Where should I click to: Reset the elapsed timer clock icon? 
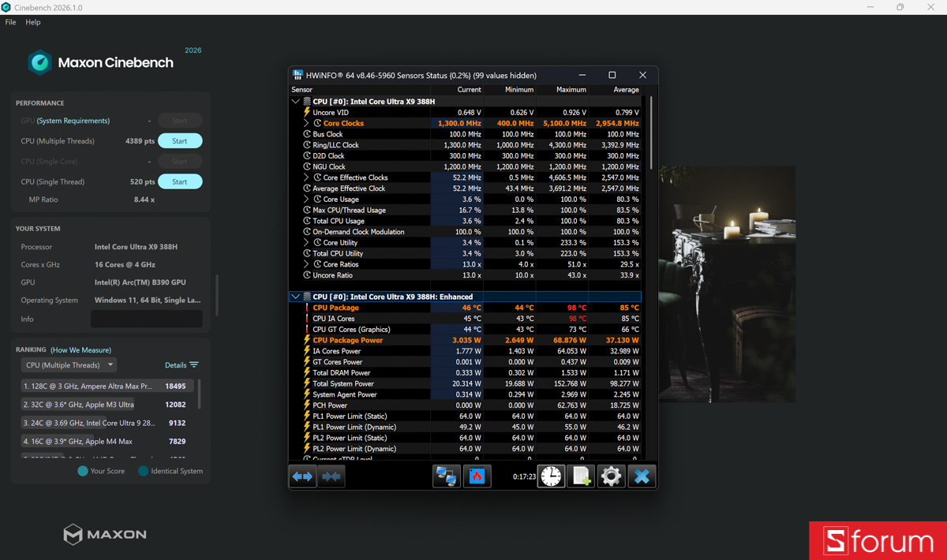point(551,476)
